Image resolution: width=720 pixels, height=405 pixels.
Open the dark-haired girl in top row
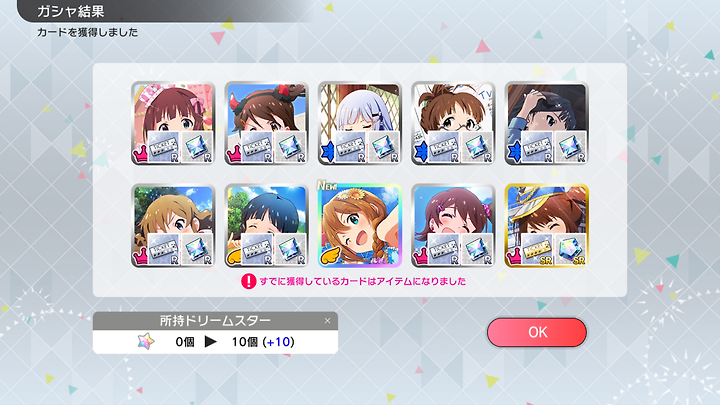(x=546, y=123)
